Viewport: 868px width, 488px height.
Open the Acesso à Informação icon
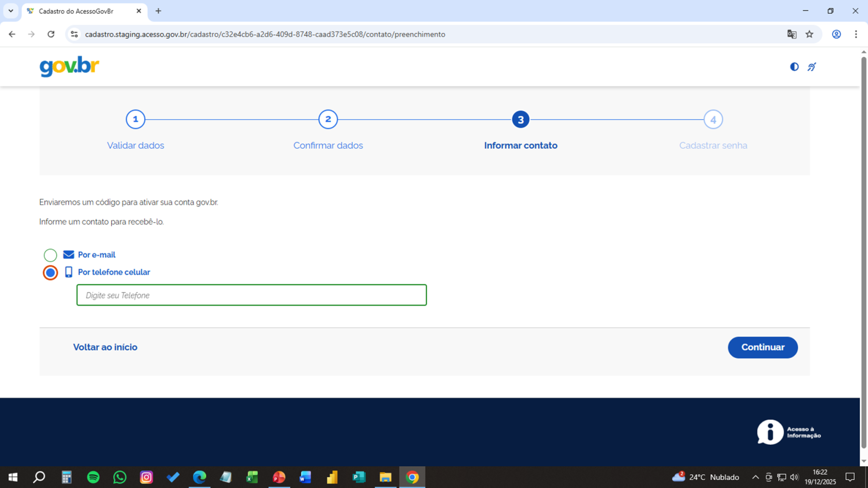[x=788, y=432]
